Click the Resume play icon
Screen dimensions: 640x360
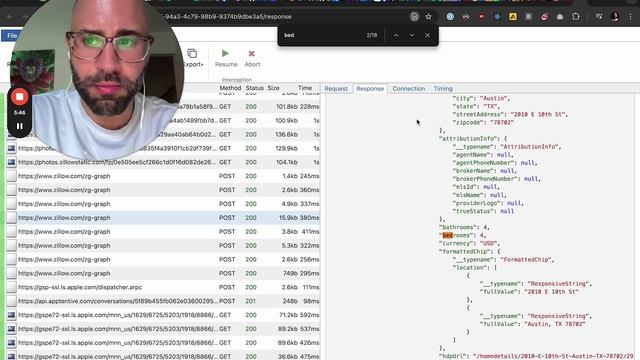pyautogui.click(x=225, y=53)
